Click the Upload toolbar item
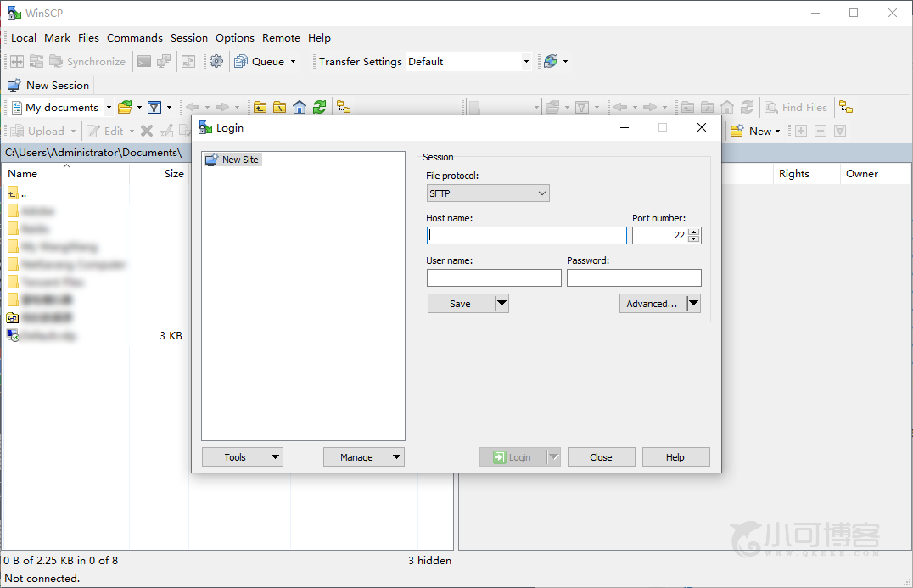Screen dimensions: 913x588 (37, 131)
